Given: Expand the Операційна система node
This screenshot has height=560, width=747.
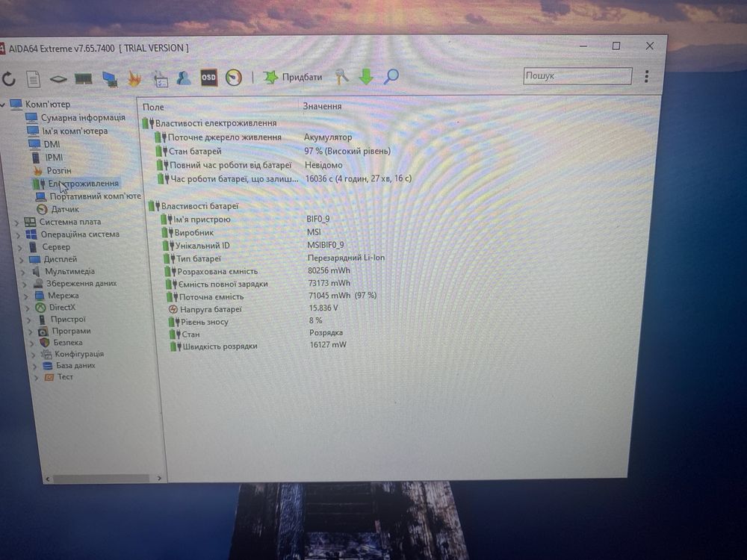Looking at the screenshot, I should point(18,235).
